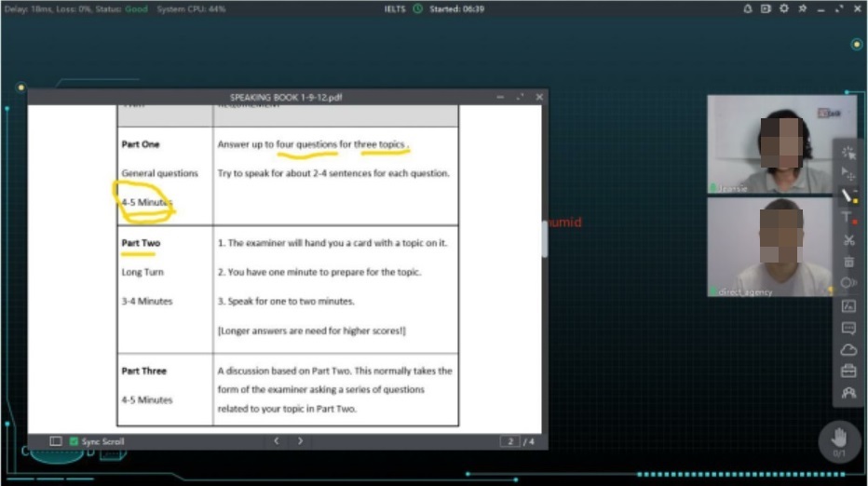
Task: Select the Text tool in side toolbar
Action: (847, 218)
